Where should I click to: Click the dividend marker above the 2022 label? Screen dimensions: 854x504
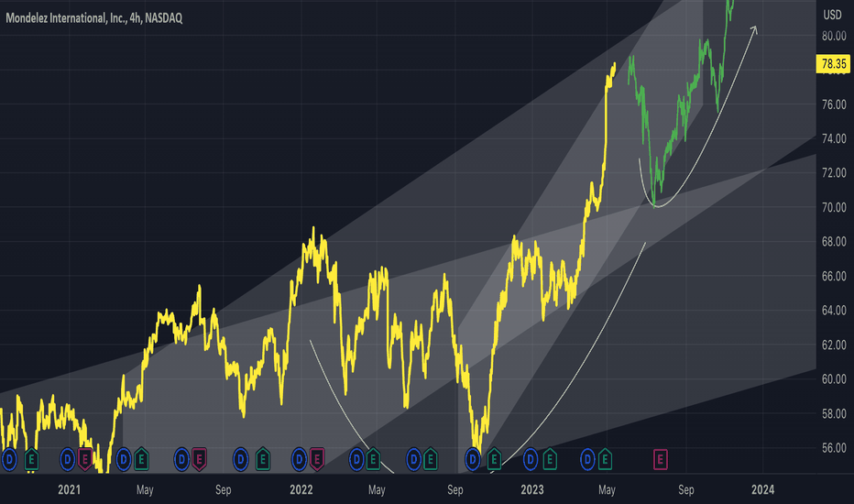pyautogui.click(x=299, y=459)
